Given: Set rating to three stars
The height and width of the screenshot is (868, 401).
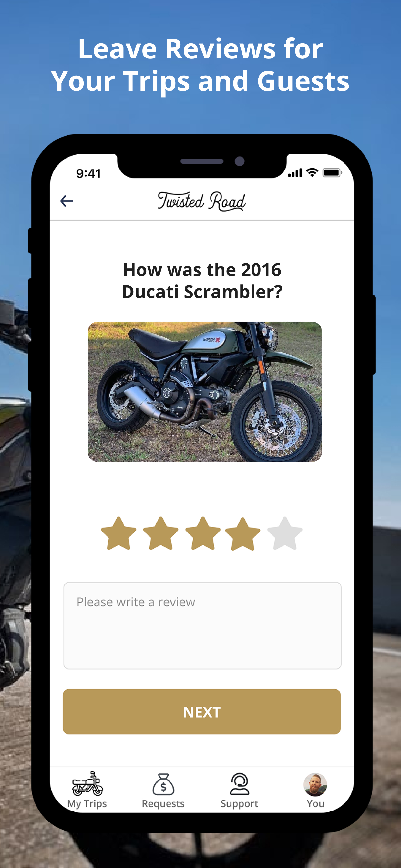Looking at the screenshot, I should tap(203, 533).
